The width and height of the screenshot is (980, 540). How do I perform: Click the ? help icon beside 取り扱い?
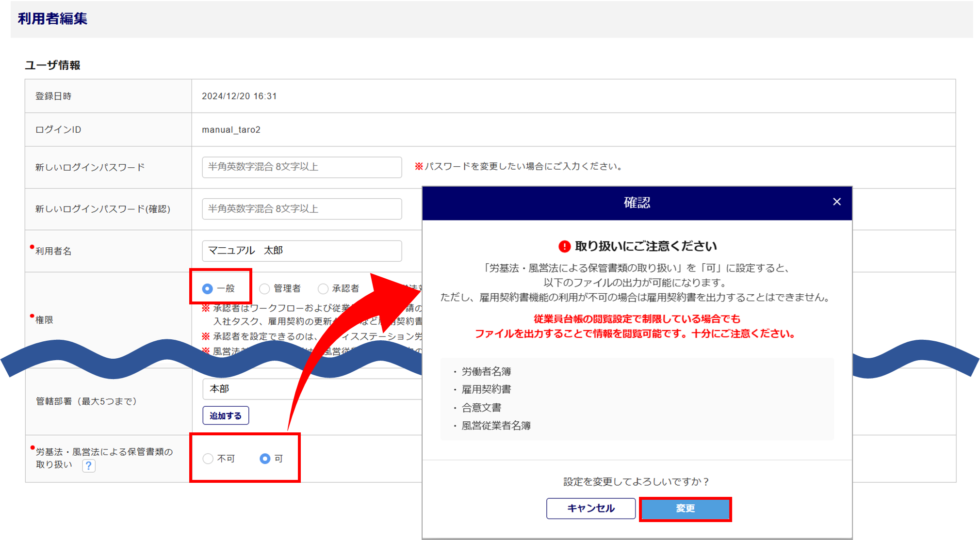[89, 465]
